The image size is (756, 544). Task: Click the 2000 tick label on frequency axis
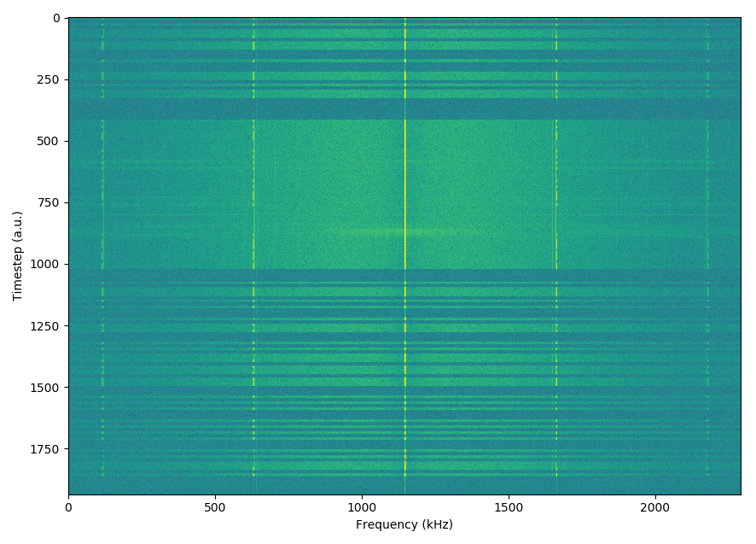(655, 507)
